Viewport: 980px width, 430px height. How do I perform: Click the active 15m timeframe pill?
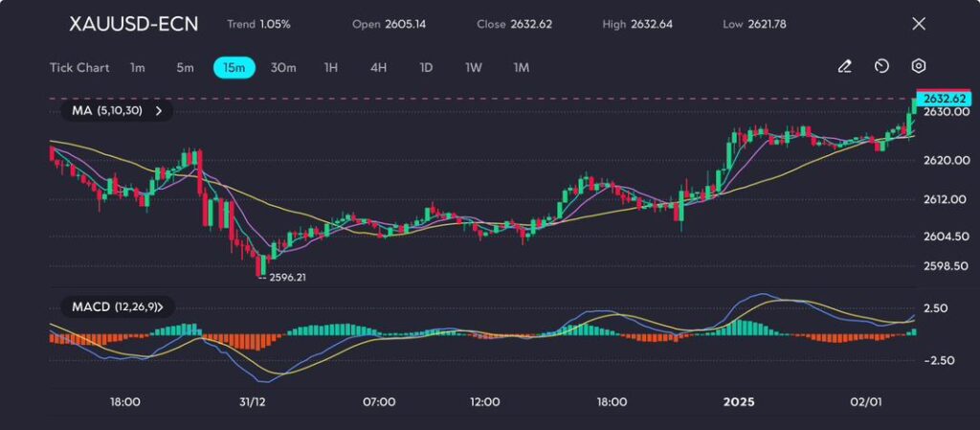pos(234,68)
